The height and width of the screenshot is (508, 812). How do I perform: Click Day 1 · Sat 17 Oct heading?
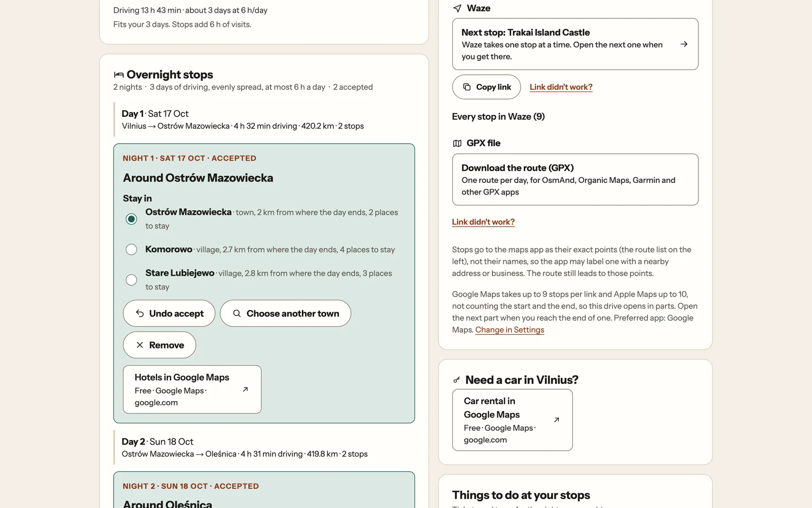(x=155, y=114)
